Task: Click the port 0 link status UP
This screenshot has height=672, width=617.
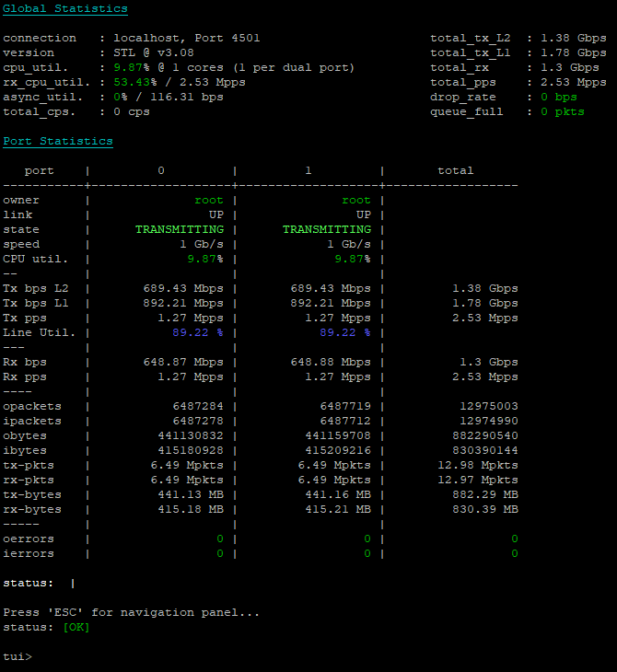Action: (x=216, y=214)
